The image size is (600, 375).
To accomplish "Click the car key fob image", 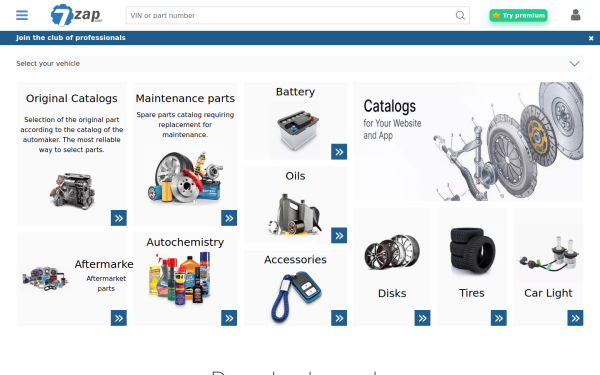I will click(296, 297).
